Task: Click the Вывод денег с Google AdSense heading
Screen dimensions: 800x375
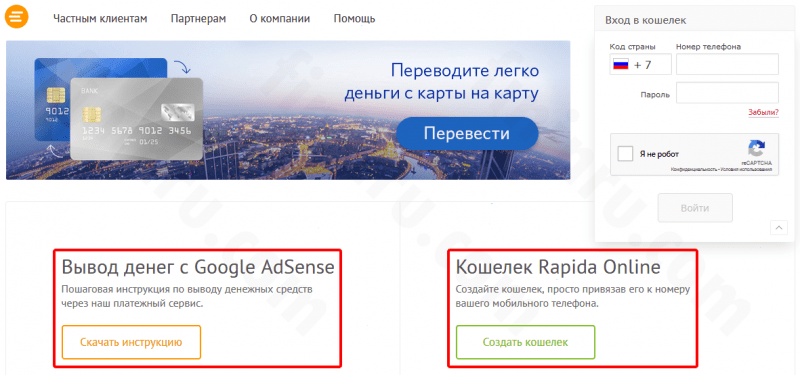Action: pyautogui.click(x=198, y=267)
